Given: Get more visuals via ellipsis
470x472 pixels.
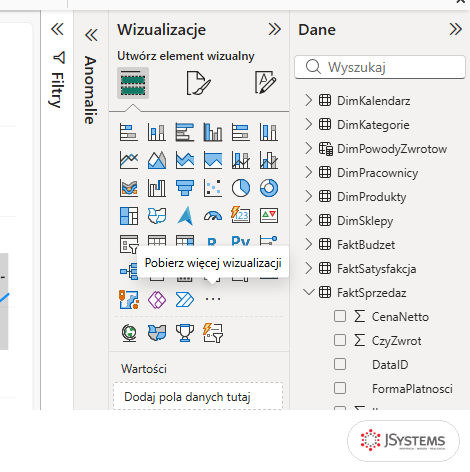Looking at the screenshot, I should (x=213, y=299).
